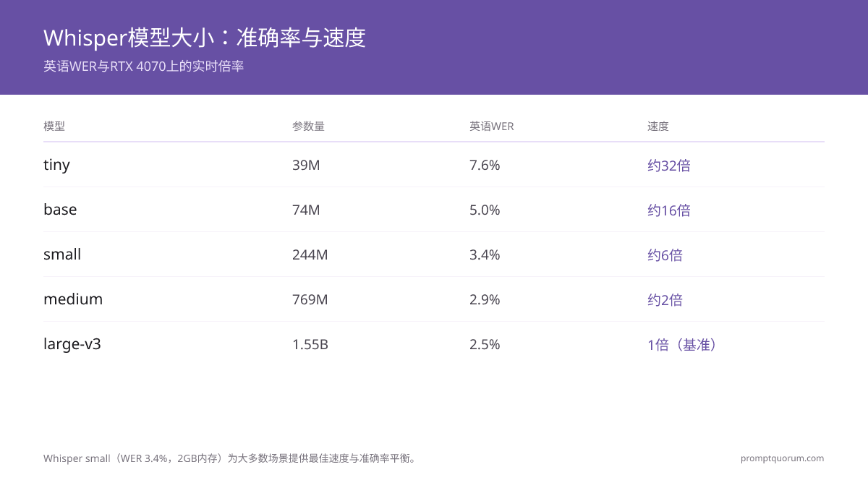This screenshot has width=868, height=488.
Task: Click the '速度' column header
Action: 658,126
